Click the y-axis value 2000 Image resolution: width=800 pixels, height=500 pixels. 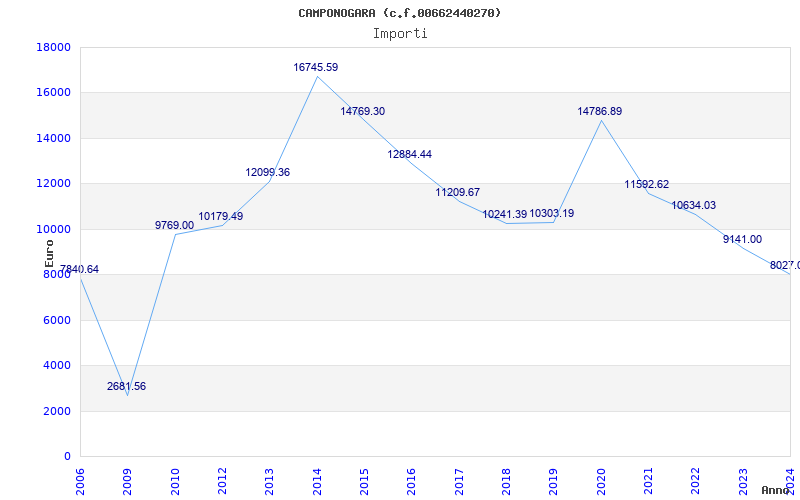coord(57,411)
